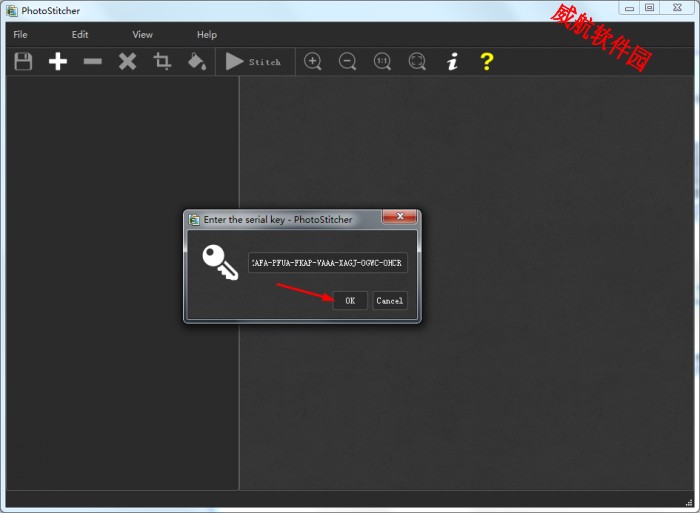This screenshot has height=513, width=700.
Task: Close the PhotoStitcher main window
Action: (x=677, y=8)
